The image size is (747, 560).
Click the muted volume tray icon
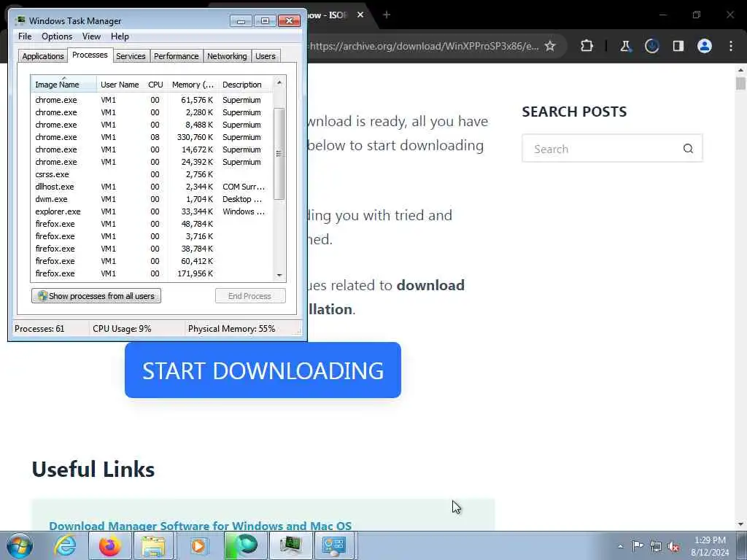point(673,546)
